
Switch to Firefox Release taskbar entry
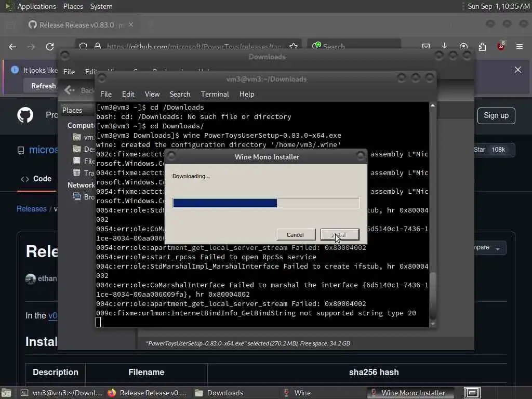[147, 393]
